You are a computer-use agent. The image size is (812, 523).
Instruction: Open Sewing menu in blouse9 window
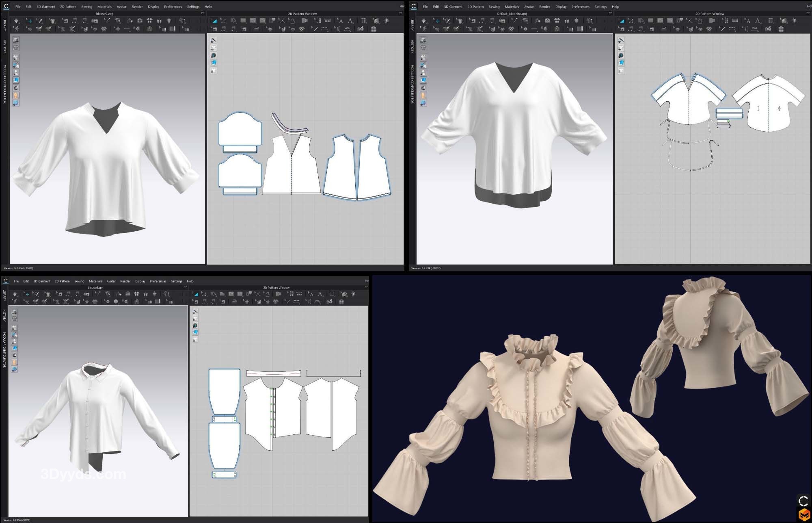point(86,7)
